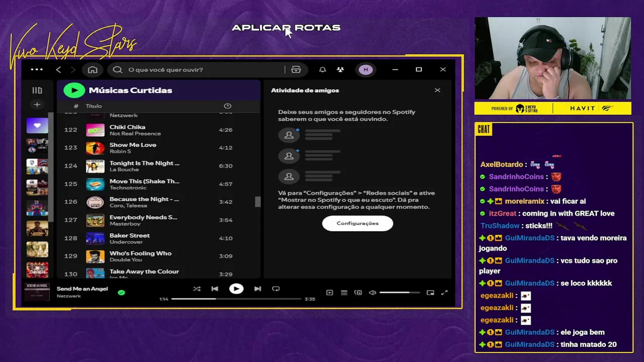Viewport: 644px width, 362px height.
Task: Enter fullscreen mode icon
Action: pos(444,293)
